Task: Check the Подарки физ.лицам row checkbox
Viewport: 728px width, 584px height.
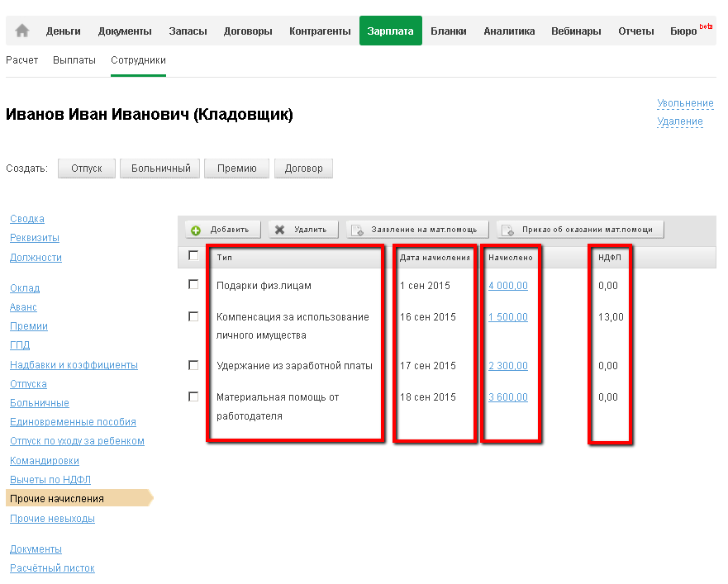Action: click(x=193, y=285)
